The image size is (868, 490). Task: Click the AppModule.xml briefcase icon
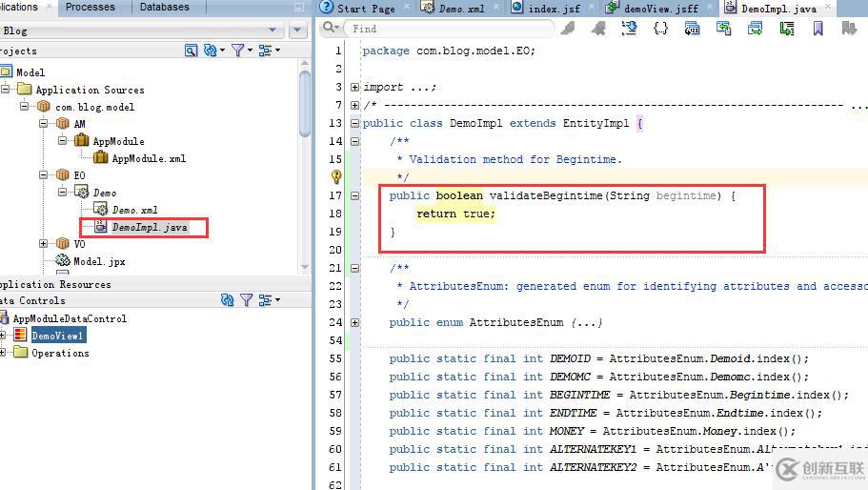click(x=101, y=158)
